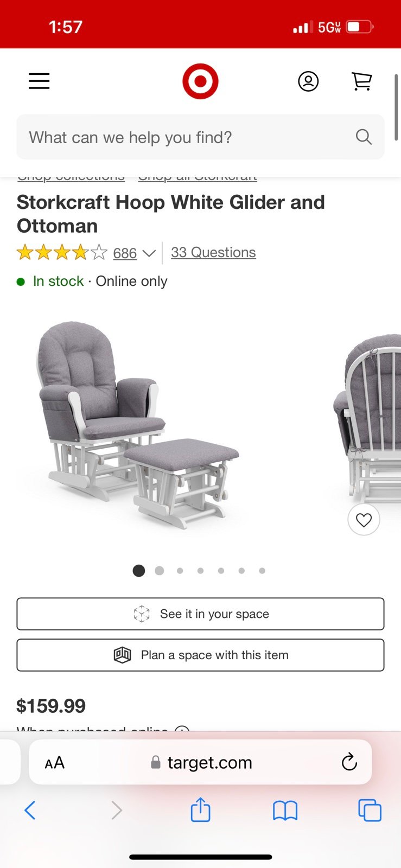Reload the page in Safari
This screenshot has width=401, height=868.
click(349, 762)
